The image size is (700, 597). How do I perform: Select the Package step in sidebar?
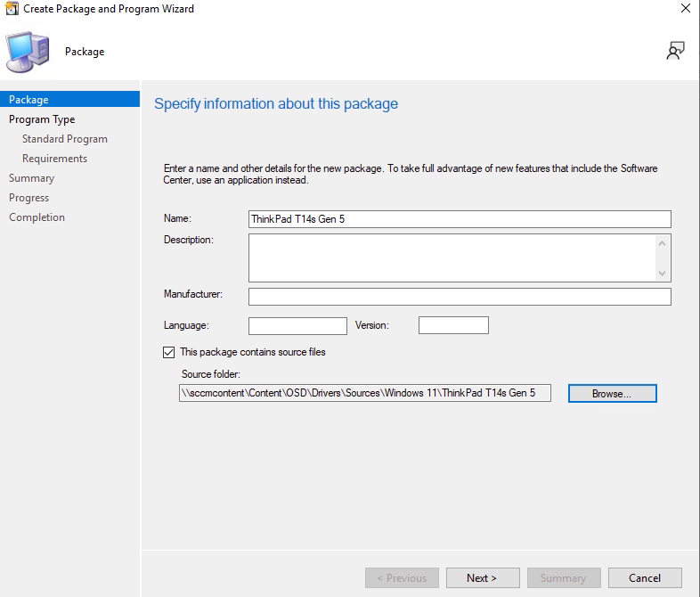(69, 99)
